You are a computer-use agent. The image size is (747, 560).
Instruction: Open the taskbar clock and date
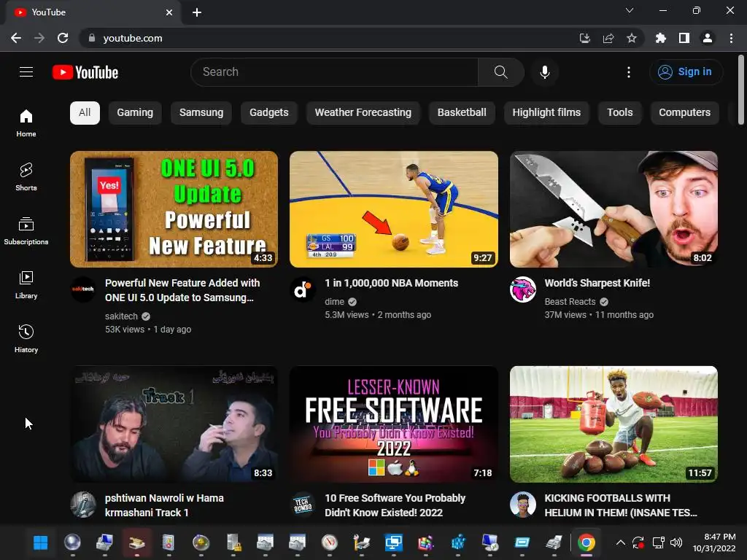714,542
